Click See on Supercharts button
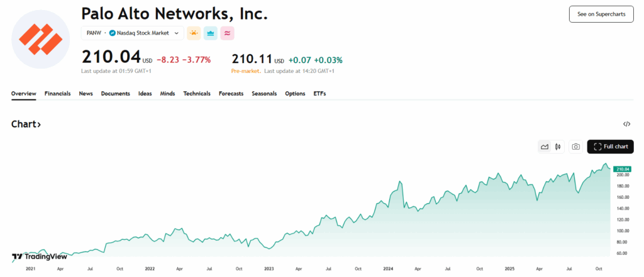Image resolution: width=644 pixels, height=277 pixels. click(601, 14)
